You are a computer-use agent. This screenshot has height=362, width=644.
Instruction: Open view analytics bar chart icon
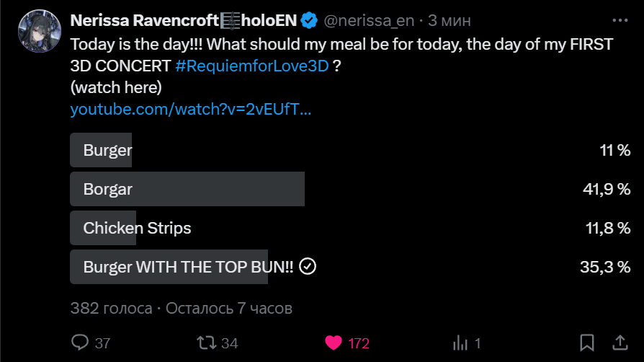point(458,343)
